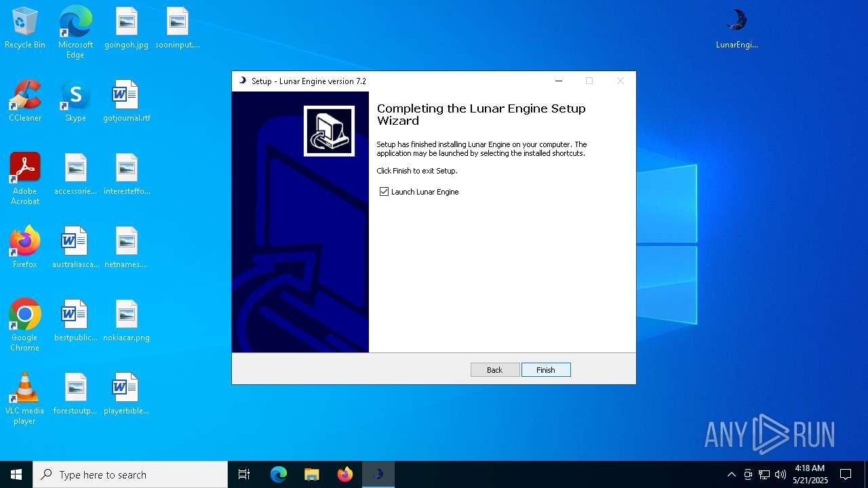868x488 pixels.
Task: Select Google Chrome desktop shortcut
Action: tap(25, 325)
